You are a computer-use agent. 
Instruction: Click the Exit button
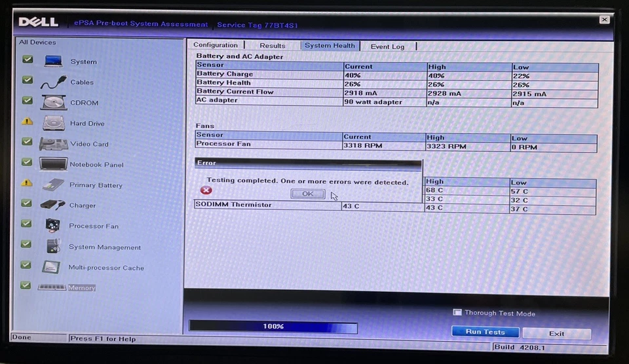556,333
